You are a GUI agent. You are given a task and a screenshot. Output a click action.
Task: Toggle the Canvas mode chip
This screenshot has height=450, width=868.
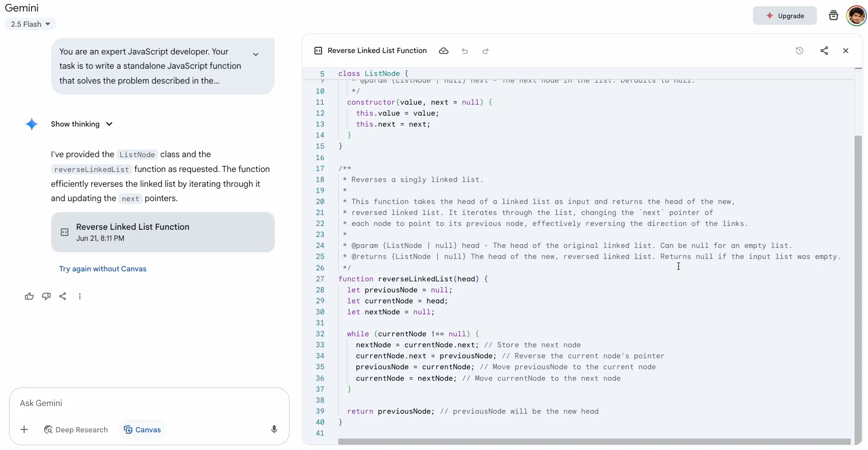pos(142,429)
